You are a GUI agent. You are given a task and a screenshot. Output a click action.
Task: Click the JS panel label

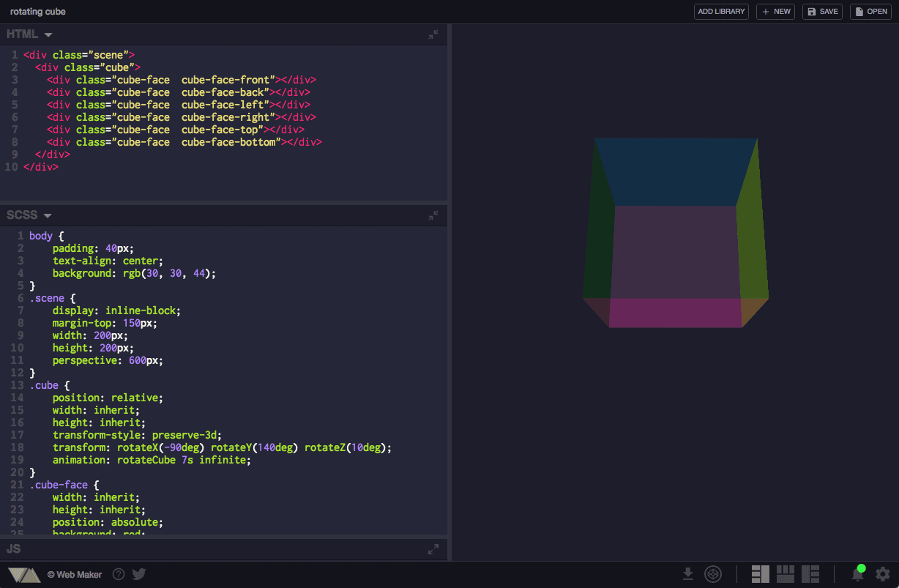coord(13,548)
